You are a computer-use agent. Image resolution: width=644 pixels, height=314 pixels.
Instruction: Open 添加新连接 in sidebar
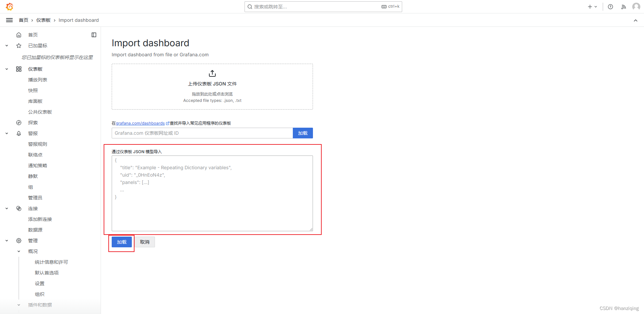click(40, 219)
